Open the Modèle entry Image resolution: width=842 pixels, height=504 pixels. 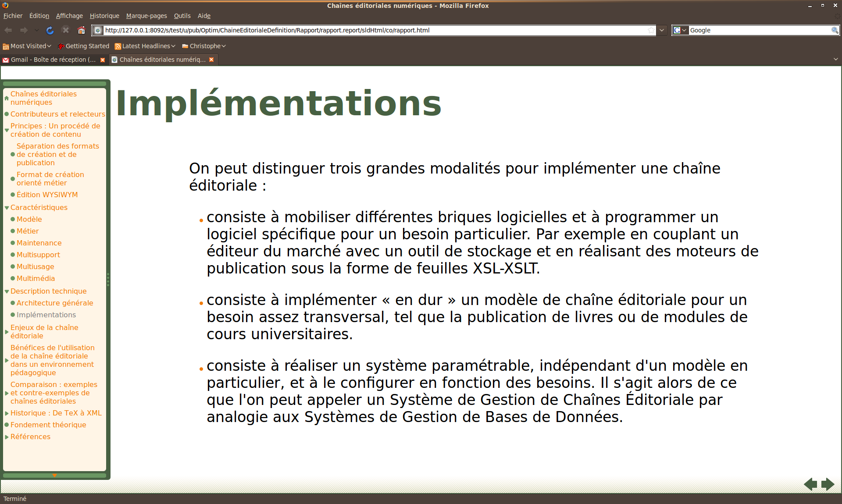tap(29, 219)
